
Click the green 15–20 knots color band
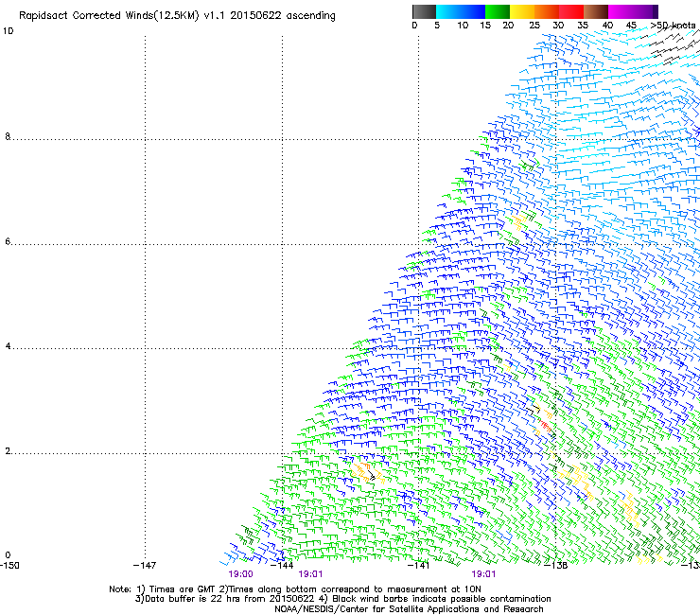498,11
